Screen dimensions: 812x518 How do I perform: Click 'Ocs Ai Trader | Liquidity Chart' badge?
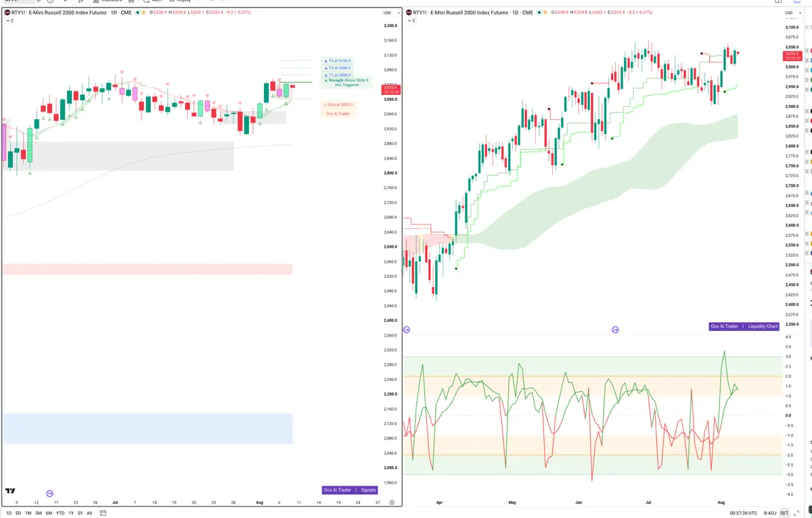[744, 326]
